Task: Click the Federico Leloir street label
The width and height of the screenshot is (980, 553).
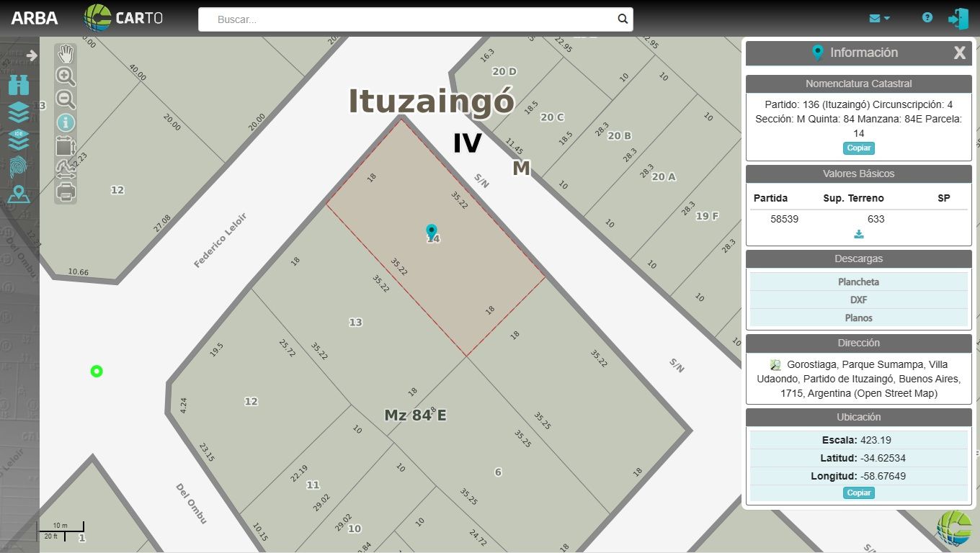Action: coord(220,240)
